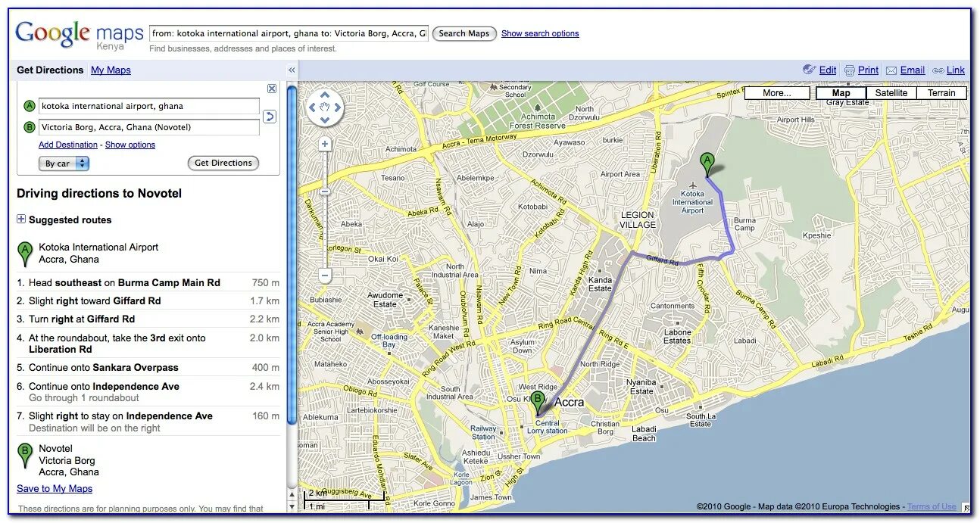Select step 3 Turn right at Giffard Rd

tap(148, 319)
